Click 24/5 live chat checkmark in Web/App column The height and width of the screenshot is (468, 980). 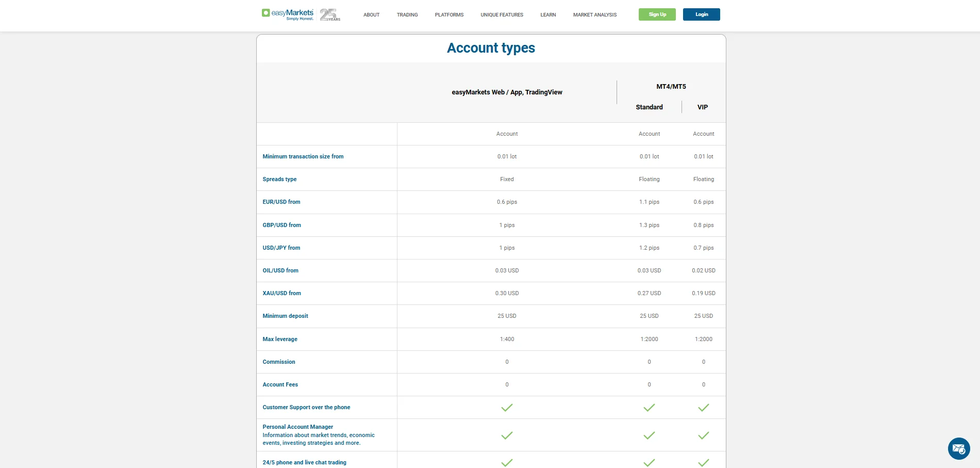tap(507, 463)
